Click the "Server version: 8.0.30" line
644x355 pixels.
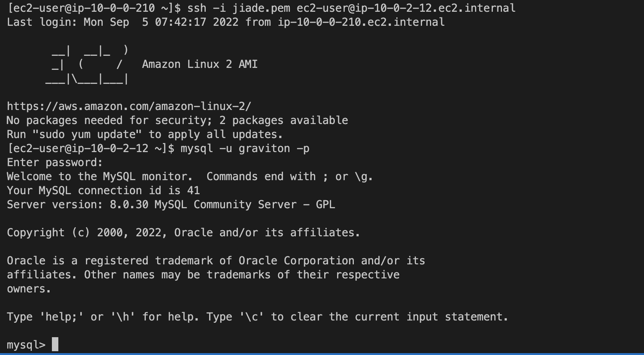(x=170, y=204)
